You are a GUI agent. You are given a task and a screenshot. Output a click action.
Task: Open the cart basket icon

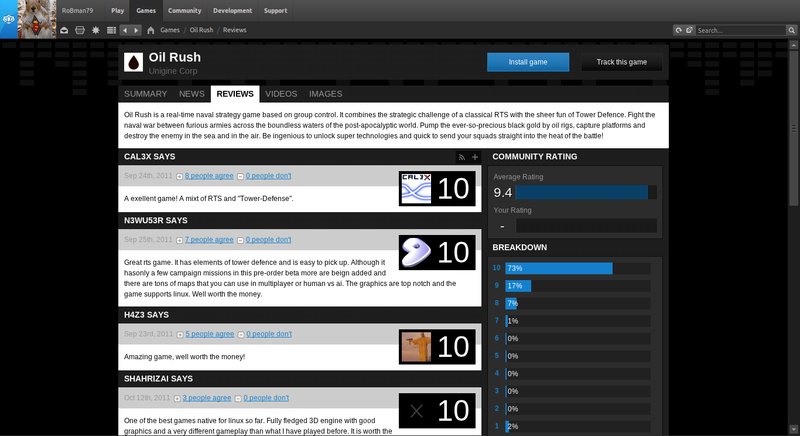pos(80,30)
